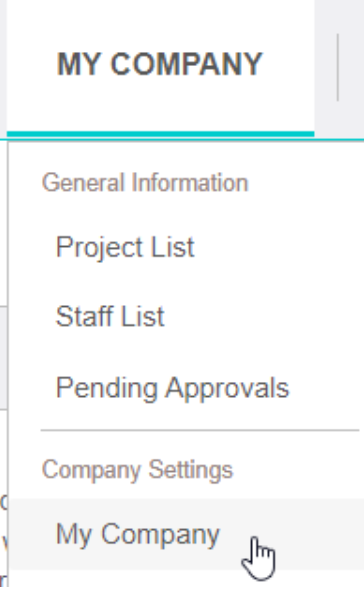Click the General Information section header
Screen dimensions: 364x597
145,183
